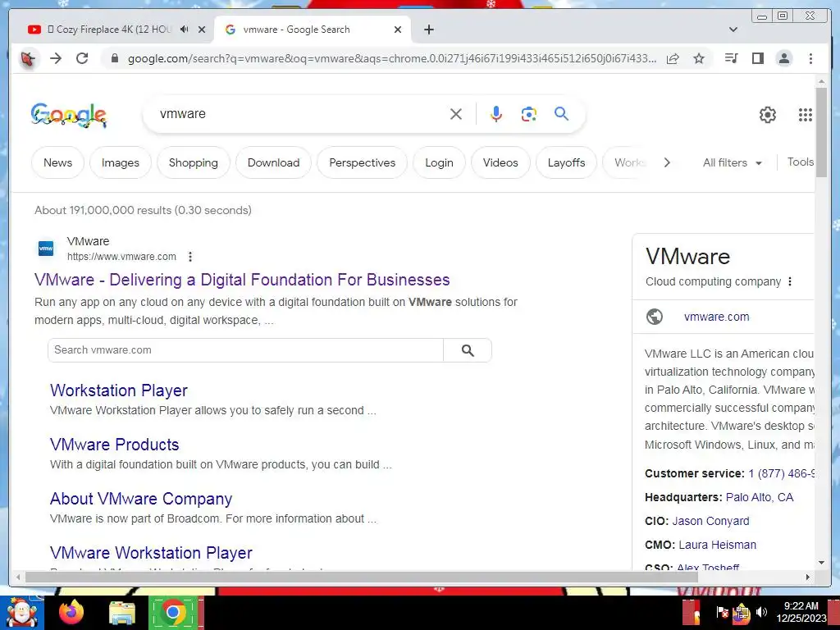The width and height of the screenshot is (840, 630).
Task: Select the Layoffs filter chip
Action: [x=566, y=162]
